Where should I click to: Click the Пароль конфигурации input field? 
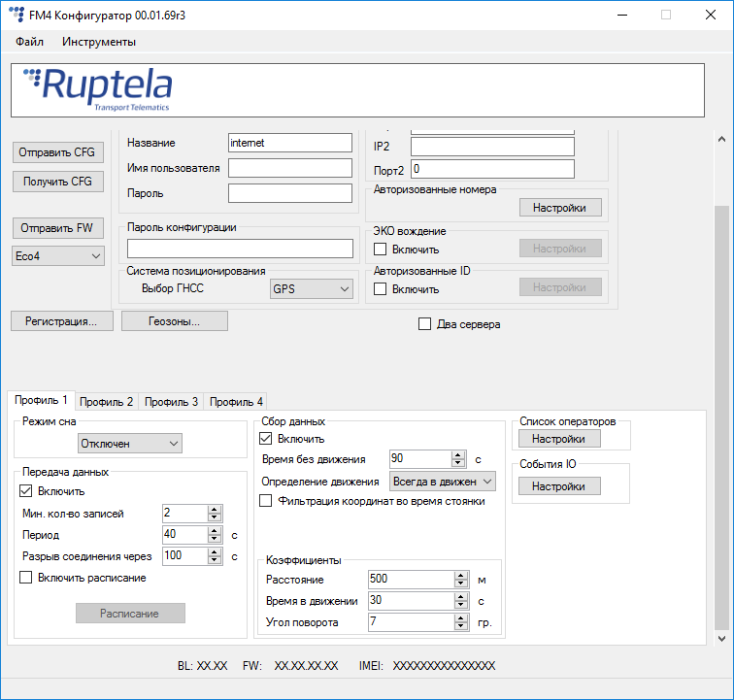click(240, 249)
